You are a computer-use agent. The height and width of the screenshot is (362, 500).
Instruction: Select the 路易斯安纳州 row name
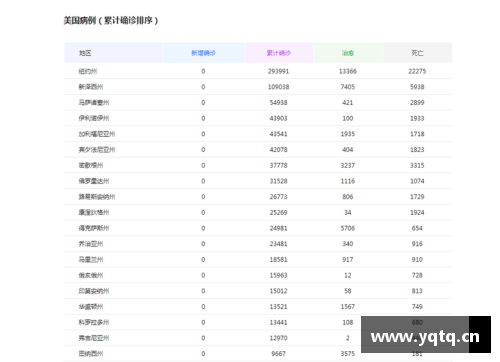[97, 196]
